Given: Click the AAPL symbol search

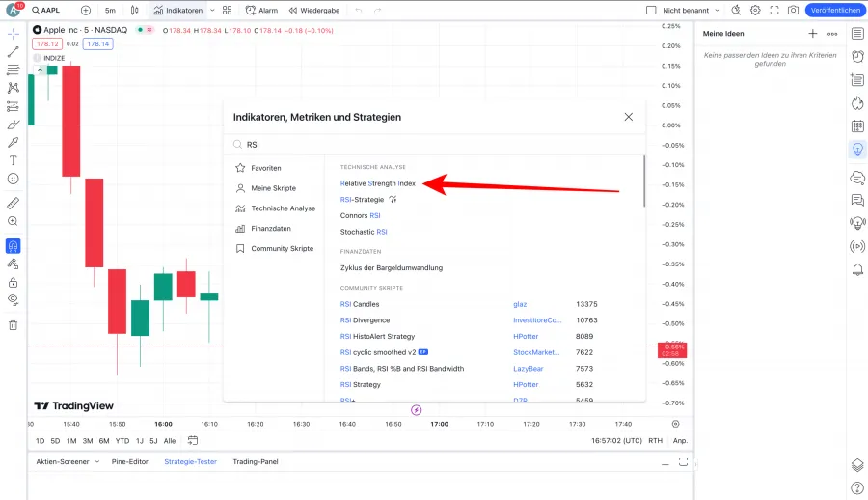Looking at the screenshot, I should tap(46, 10).
